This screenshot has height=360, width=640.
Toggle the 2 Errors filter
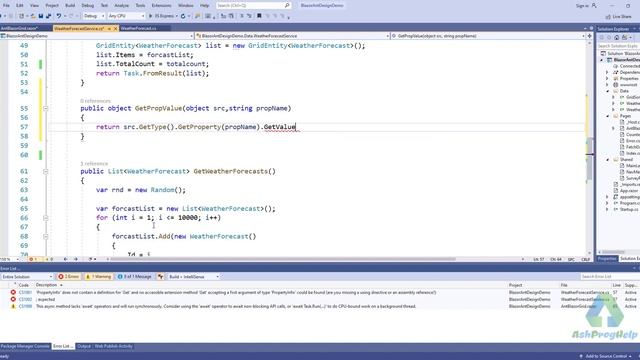pyautogui.click(x=69, y=277)
